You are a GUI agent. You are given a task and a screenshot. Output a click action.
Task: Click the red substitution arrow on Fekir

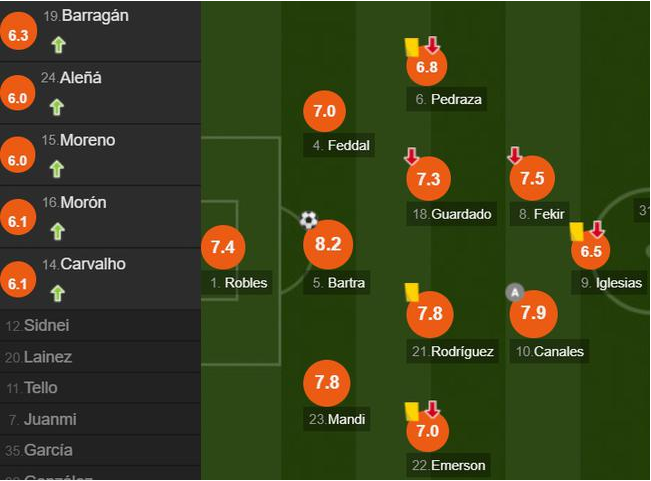pyautogui.click(x=514, y=155)
